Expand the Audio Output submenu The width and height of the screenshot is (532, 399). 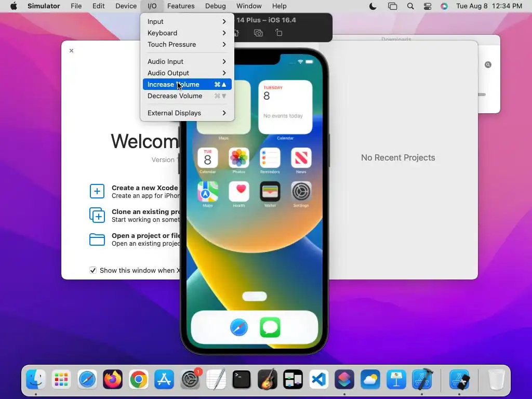(187, 73)
